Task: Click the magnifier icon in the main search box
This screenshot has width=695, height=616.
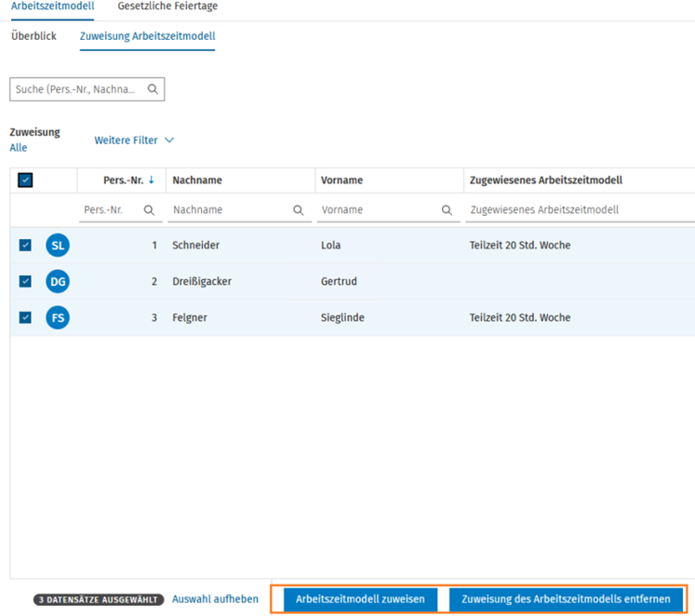Action: (153, 89)
